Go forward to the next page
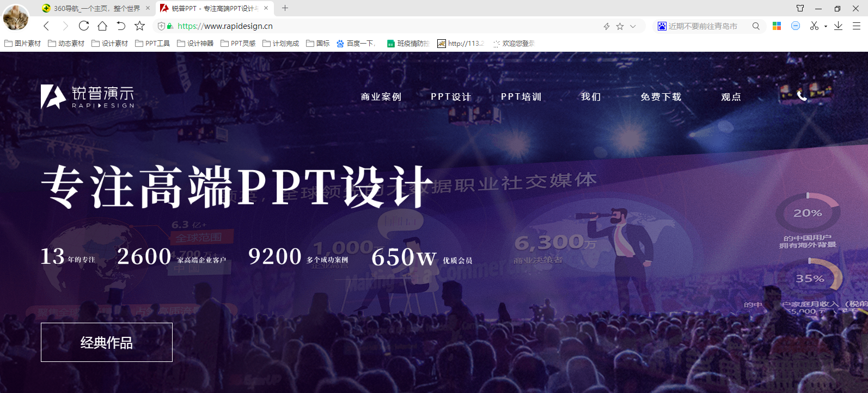 click(x=65, y=26)
